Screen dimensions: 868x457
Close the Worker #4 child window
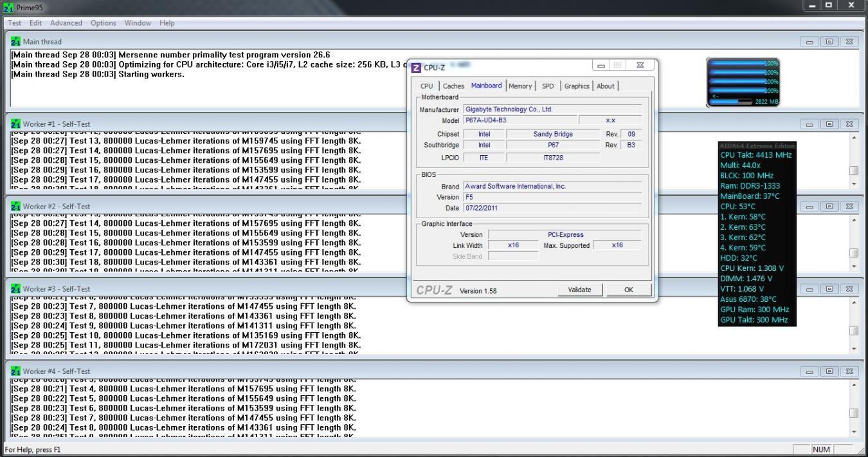coord(849,371)
